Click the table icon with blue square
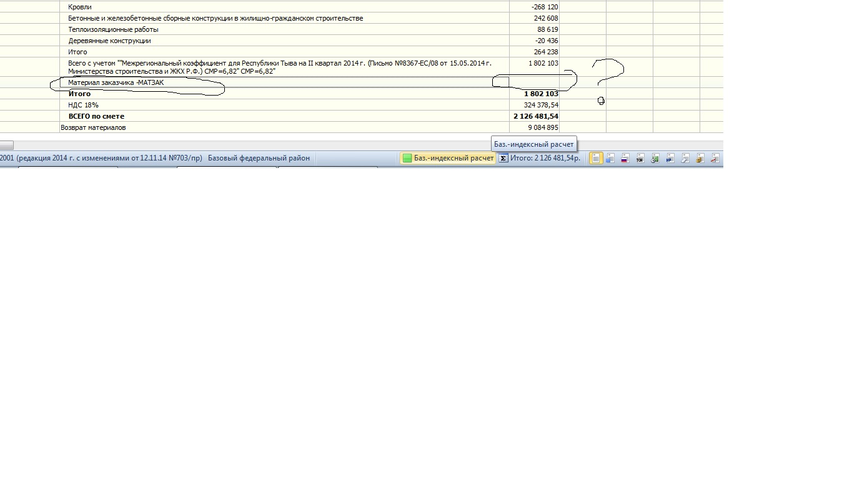The image size is (867, 504). 610,158
